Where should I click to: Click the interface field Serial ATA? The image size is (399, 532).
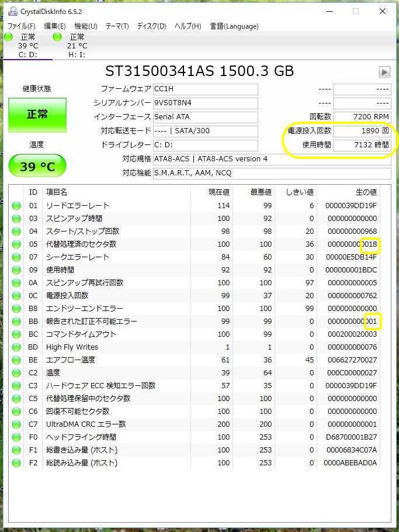pyautogui.click(x=206, y=117)
